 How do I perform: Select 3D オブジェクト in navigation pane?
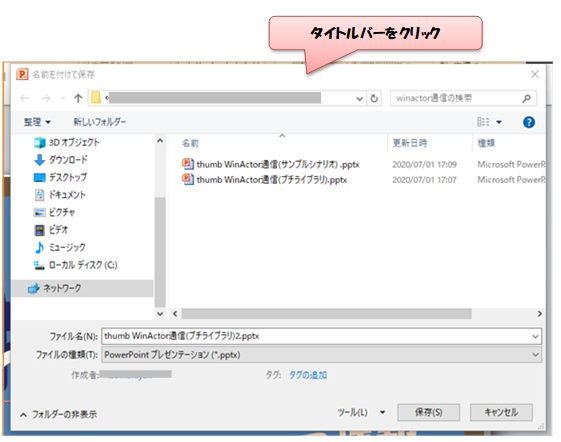point(67,142)
